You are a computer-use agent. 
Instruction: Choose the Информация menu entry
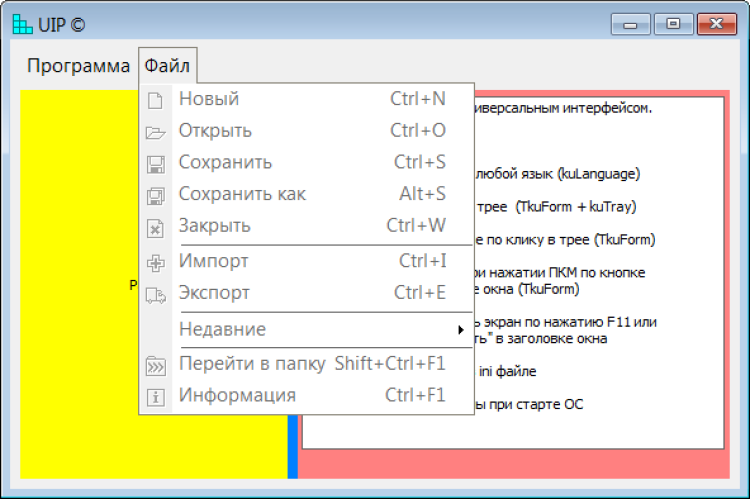[x=237, y=396]
